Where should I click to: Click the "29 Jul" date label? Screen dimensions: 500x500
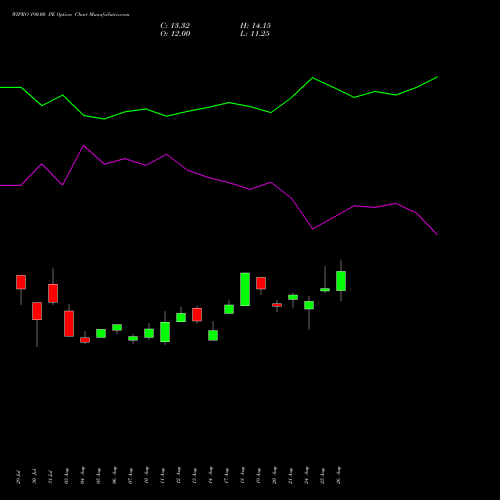(18, 477)
